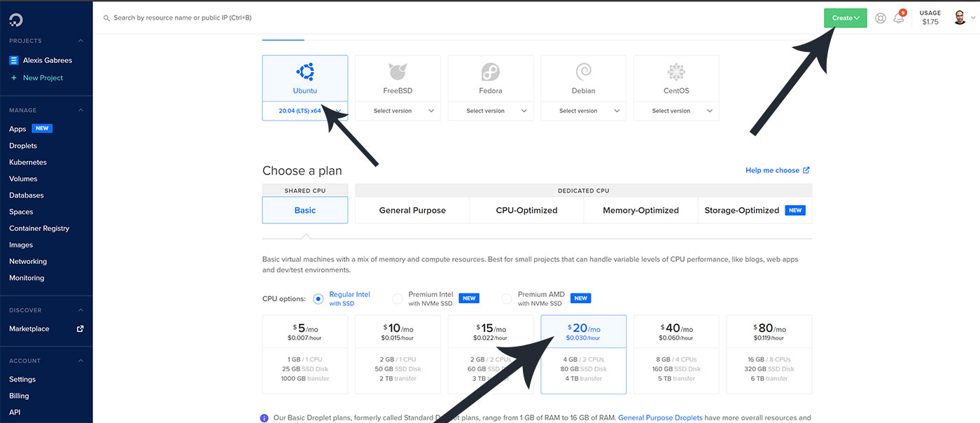
Task: Select Regular Intel CPU option
Action: tap(318, 299)
